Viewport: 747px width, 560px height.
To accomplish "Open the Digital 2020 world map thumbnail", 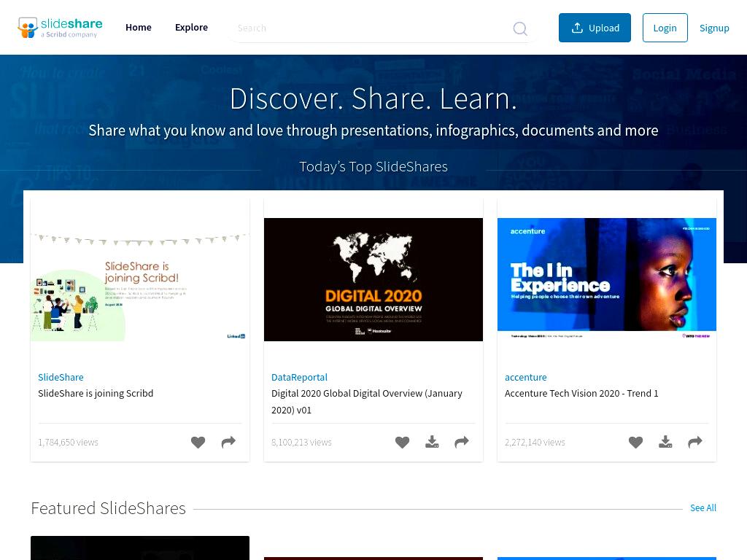I will tap(373, 279).
